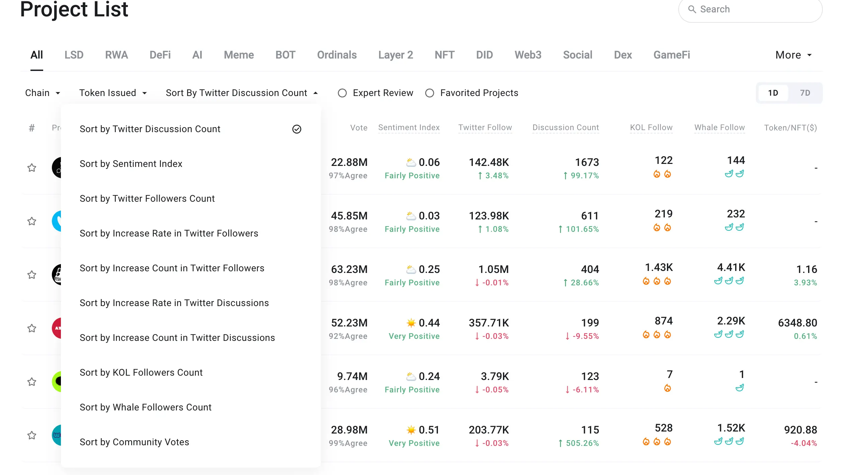
Task: Switch to the DeFi category tab
Action: click(160, 55)
